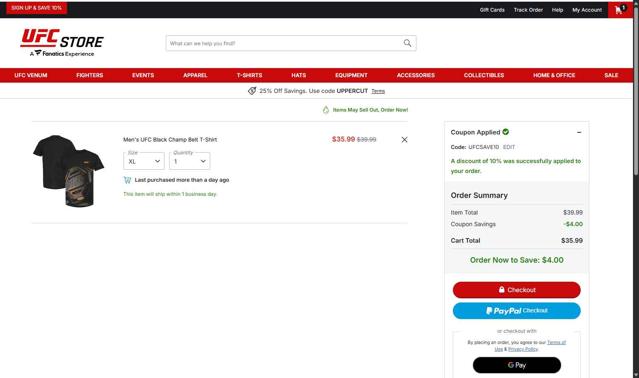
Task: Open the Events menu
Action: [143, 75]
